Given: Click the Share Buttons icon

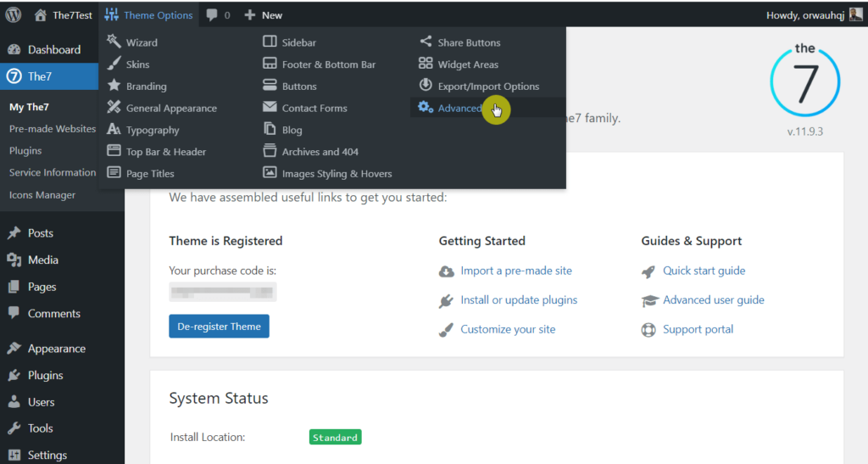Looking at the screenshot, I should (x=426, y=42).
